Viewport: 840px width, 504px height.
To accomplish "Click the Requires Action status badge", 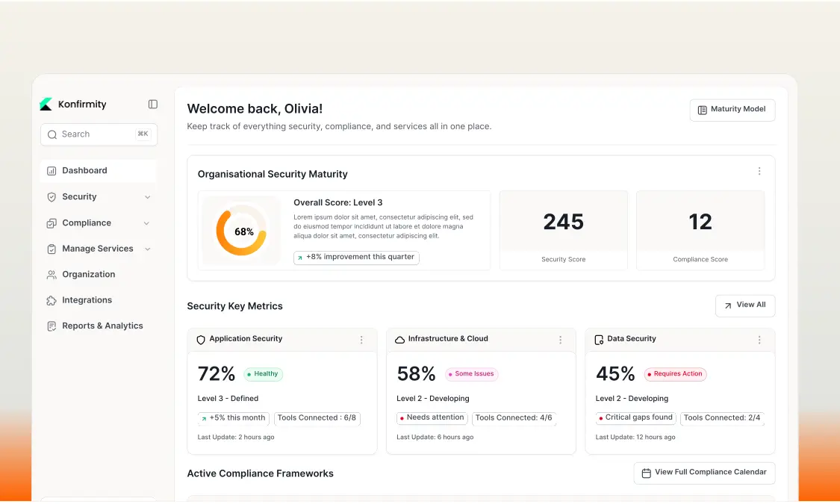I will [x=675, y=374].
